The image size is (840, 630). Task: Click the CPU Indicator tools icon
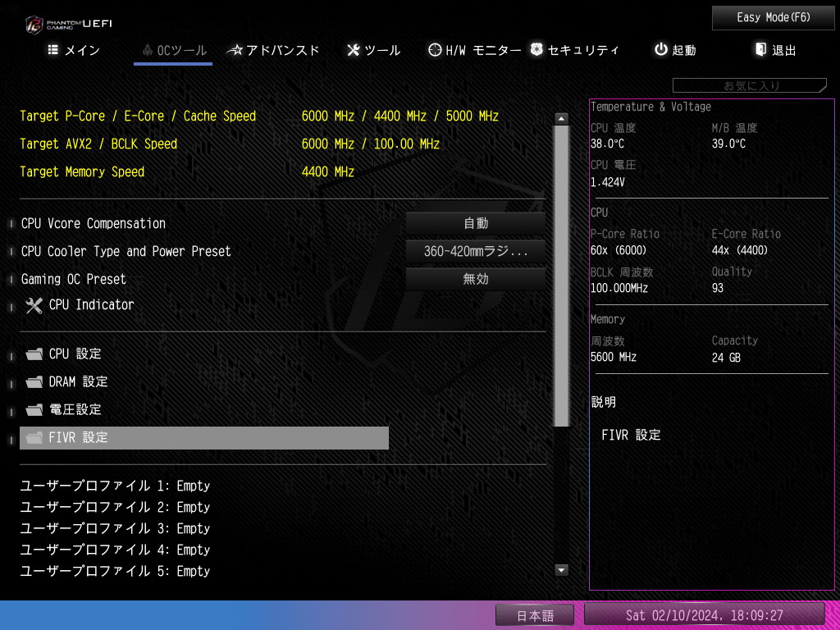tap(34, 306)
